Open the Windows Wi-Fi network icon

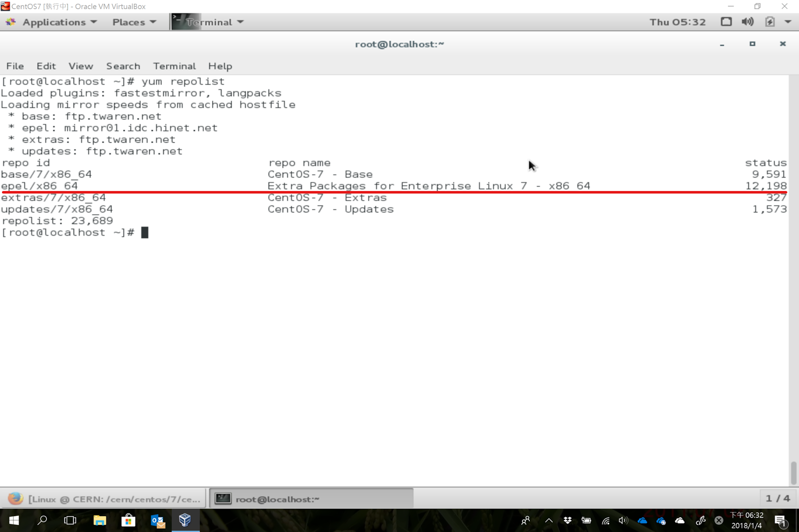605,521
